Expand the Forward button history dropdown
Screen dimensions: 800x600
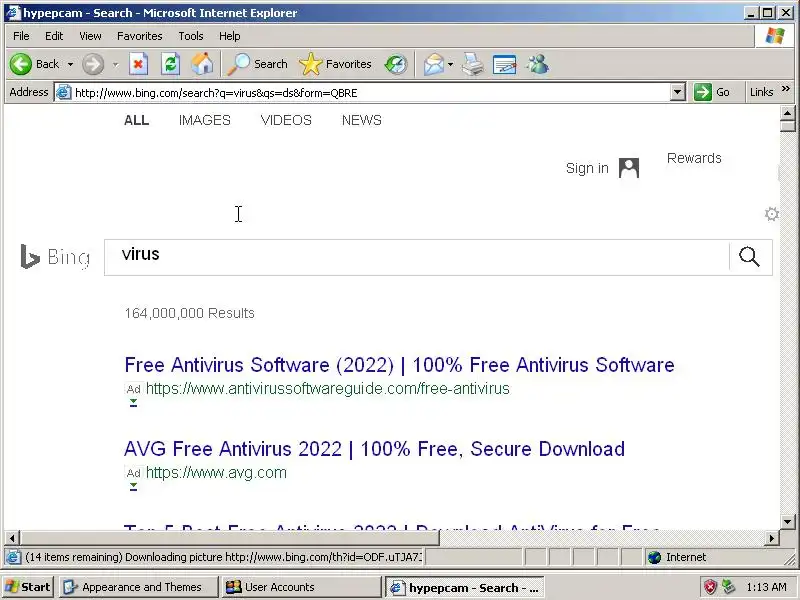[116, 64]
